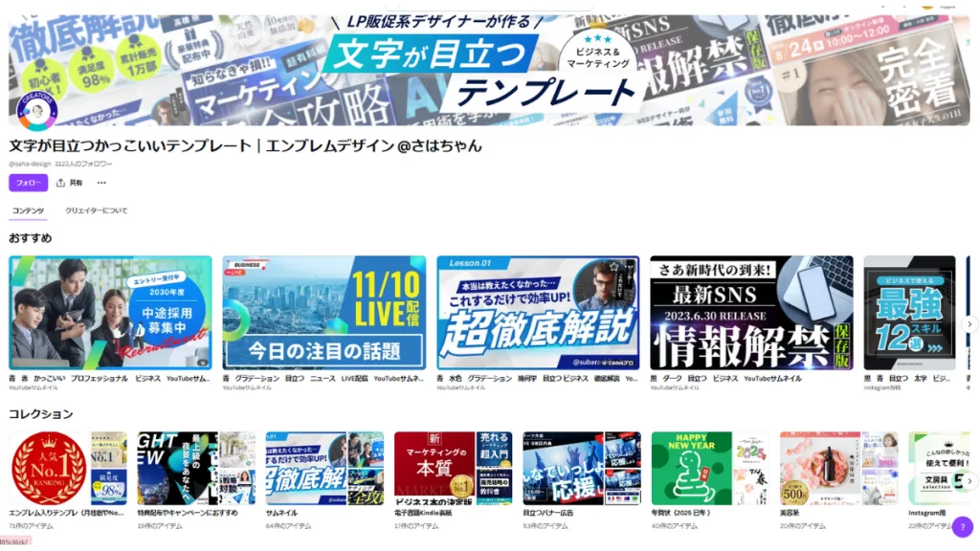Open the 中途採用募集中 recruitment template
The width and height of the screenshot is (980, 551).
tap(110, 313)
